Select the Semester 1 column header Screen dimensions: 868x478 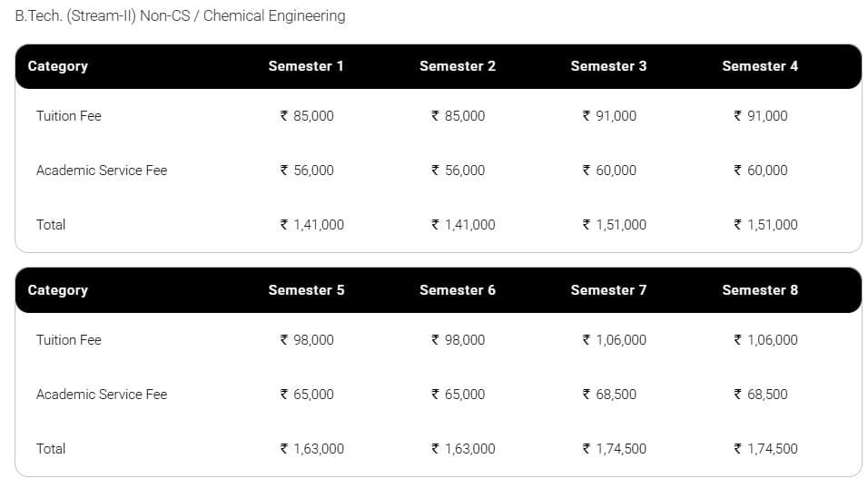point(306,66)
